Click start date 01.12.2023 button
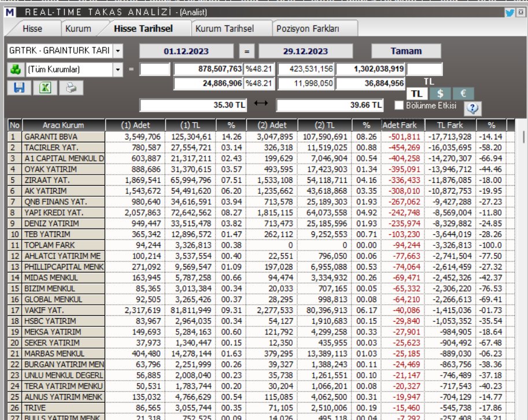The image size is (528, 420). [x=186, y=51]
